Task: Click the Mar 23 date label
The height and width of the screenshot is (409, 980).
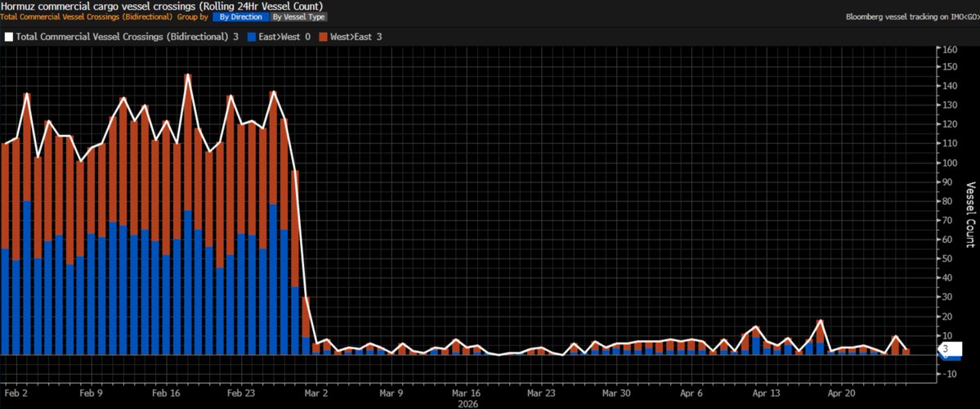Action: click(540, 394)
